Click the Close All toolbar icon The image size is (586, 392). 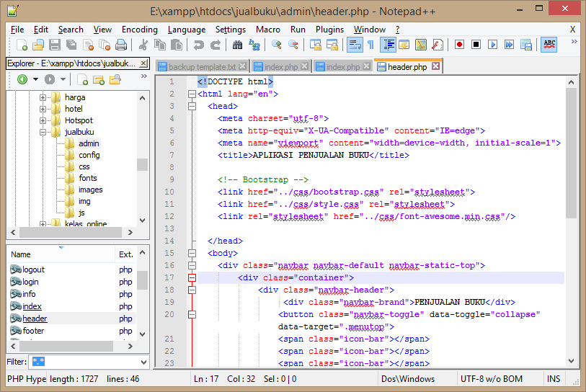(105, 45)
